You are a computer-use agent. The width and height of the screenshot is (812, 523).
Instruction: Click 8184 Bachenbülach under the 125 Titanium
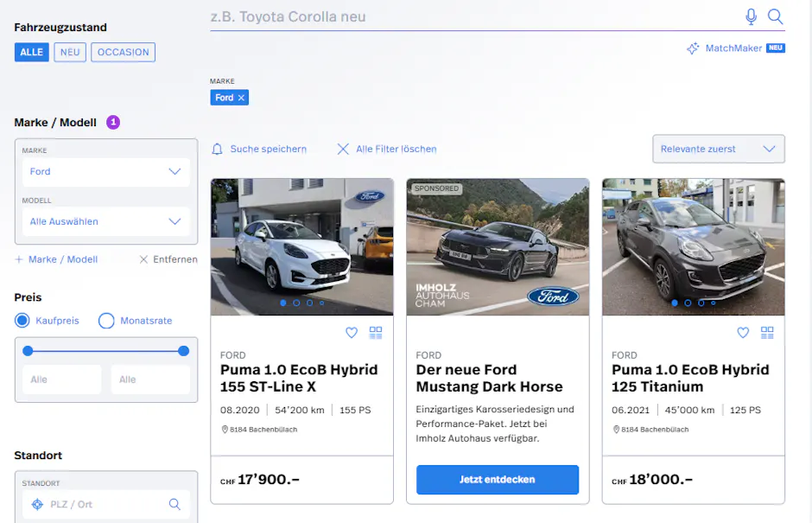coord(655,430)
